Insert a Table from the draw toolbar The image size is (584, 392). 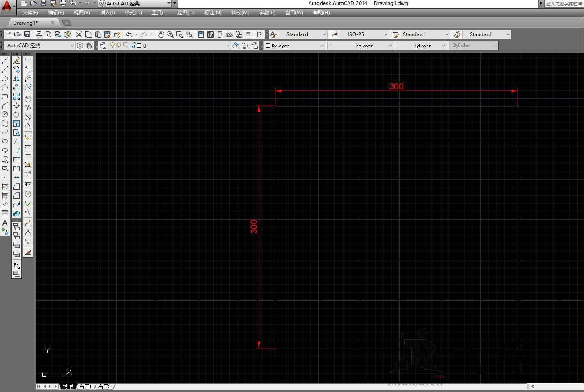pos(5,214)
